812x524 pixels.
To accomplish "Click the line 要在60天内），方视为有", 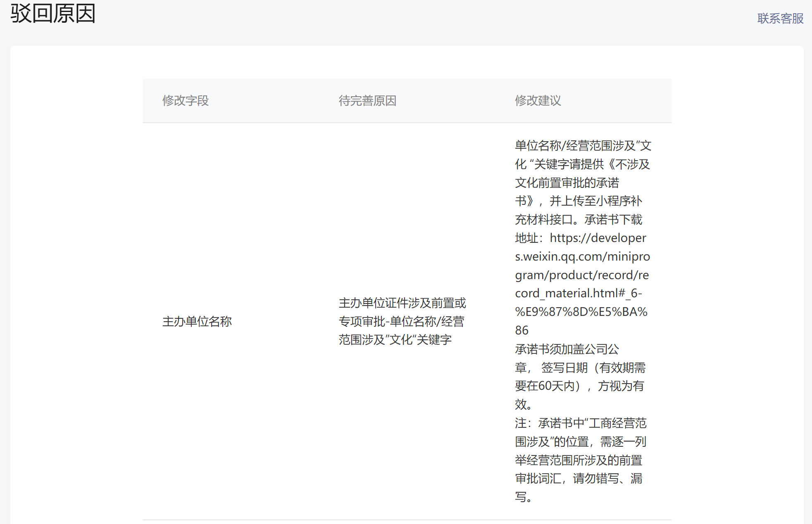I will pos(579,386).
